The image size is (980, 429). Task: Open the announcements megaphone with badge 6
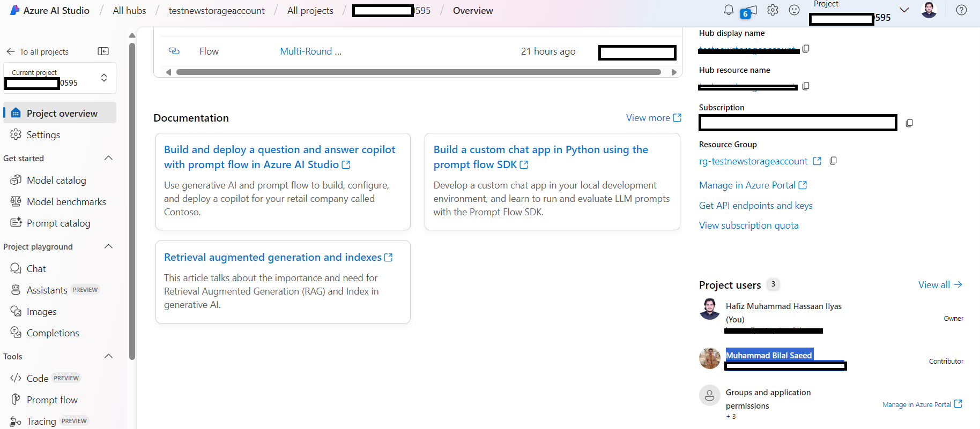[x=748, y=12]
